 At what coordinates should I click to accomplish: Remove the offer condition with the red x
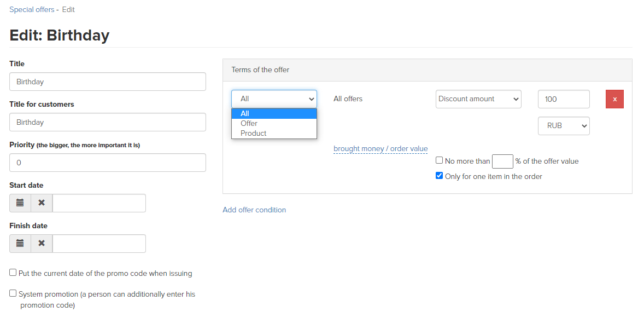(x=614, y=99)
